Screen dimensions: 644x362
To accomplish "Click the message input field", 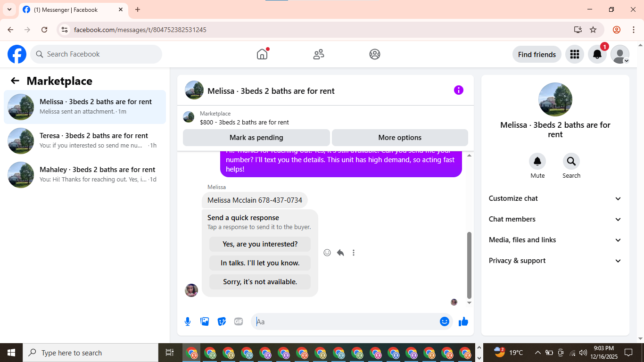I will coord(347,321).
